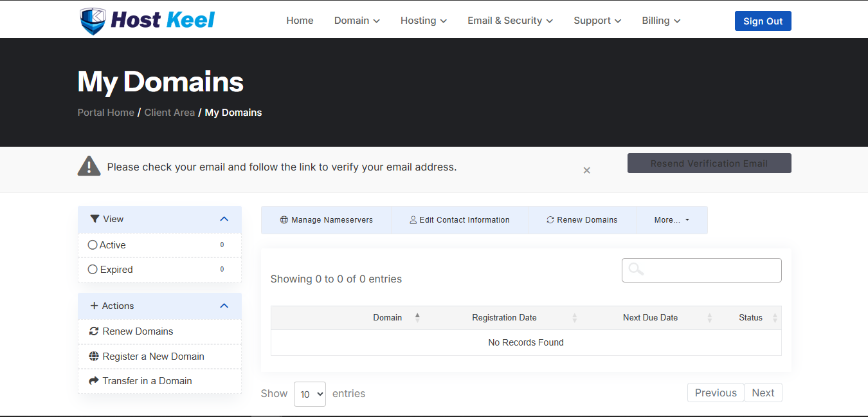Viewport: 868px width, 417px height.
Task: Click the globe icon in Manage Nameservers
Action: [x=284, y=220]
